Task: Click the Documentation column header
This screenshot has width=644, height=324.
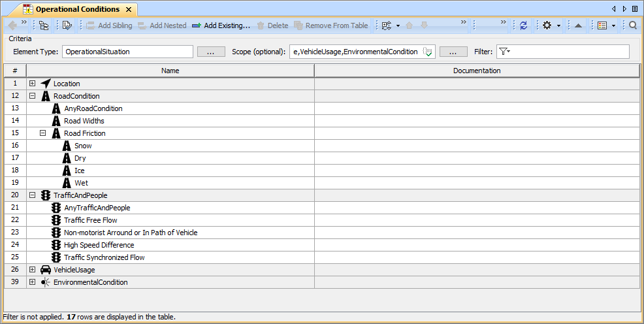Action: pyautogui.click(x=477, y=71)
